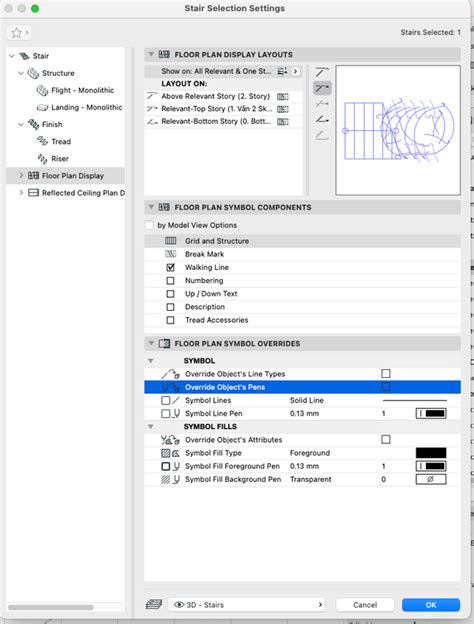Collapse the Floor Plan Display Layouts panel
Image resolution: width=474 pixels, height=624 pixels.
[151, 54]
